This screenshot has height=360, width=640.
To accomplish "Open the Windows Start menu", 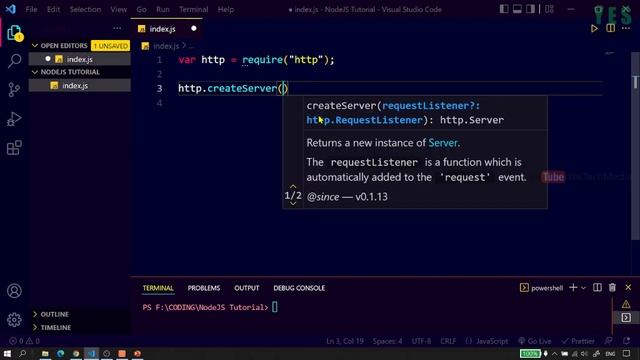I will (x=7, y=353).
